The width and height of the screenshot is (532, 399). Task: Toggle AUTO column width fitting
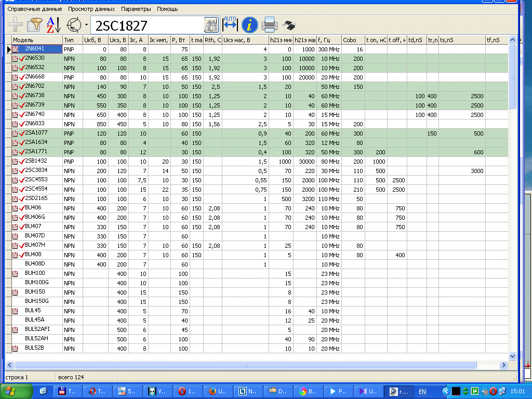pyautogui.click(x=230, y=24)
